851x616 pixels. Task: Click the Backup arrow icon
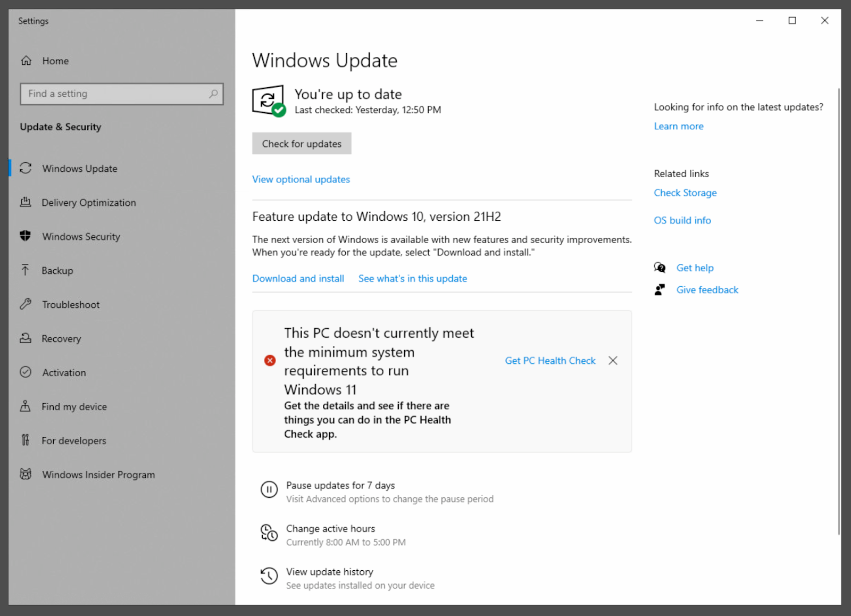(26, 270)
